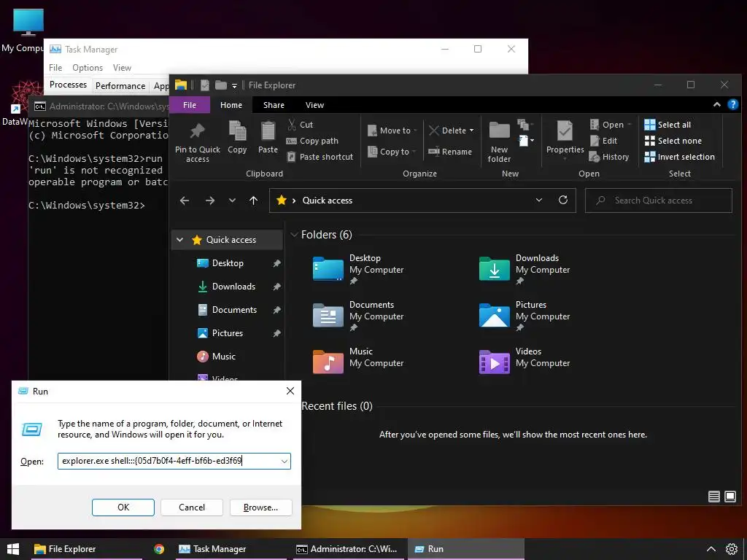The width and height of the screenshot is (747, 560).
Task: Minimize the ribbon with chevron
Action: [716, 105]
